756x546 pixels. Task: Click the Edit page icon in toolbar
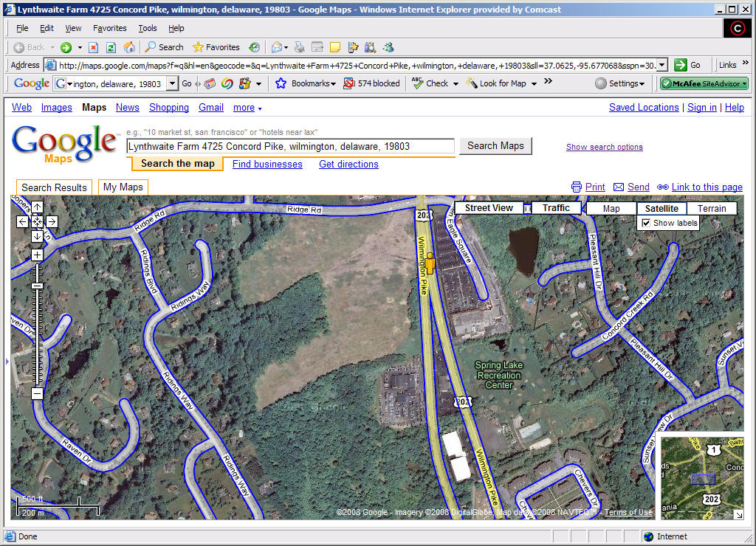tap(317, 47)
